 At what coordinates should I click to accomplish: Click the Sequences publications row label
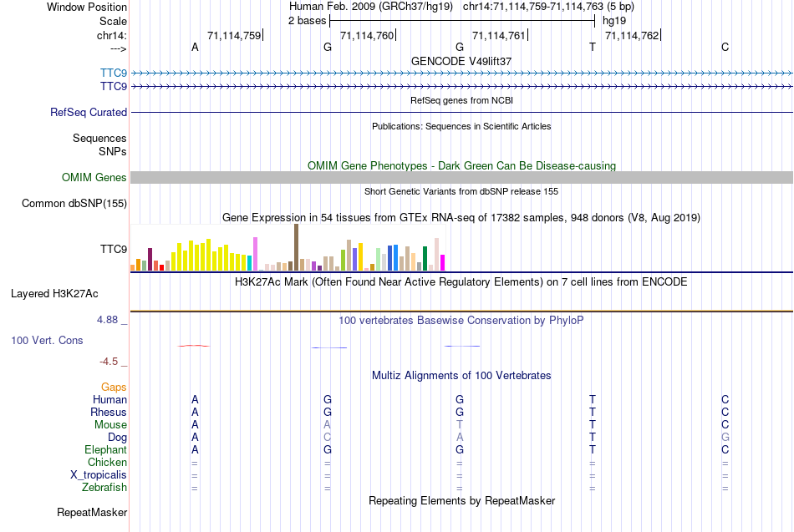pyautogui.click(x=99, y=138)
